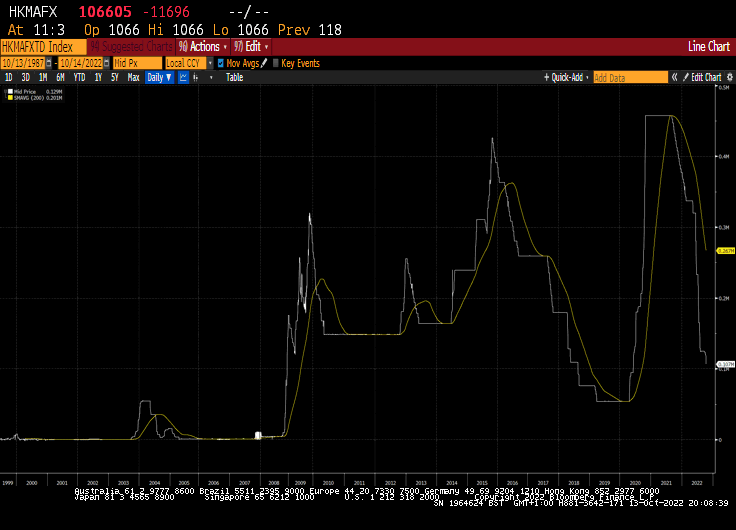Image resolution: width=736 pixels, height=530 pixels.
Task: Open the Edit menu
Action: [251, 46]
